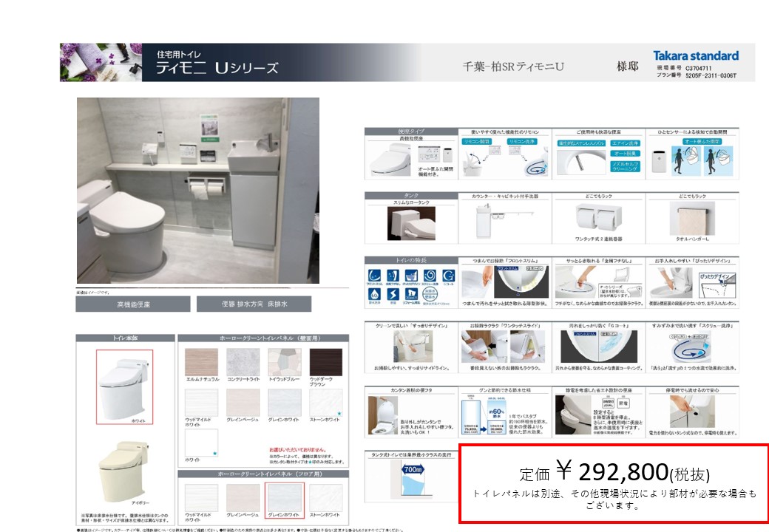769x532 pixels.
Task: Click the 高機能便座 label button
Action: click(132, 304)
